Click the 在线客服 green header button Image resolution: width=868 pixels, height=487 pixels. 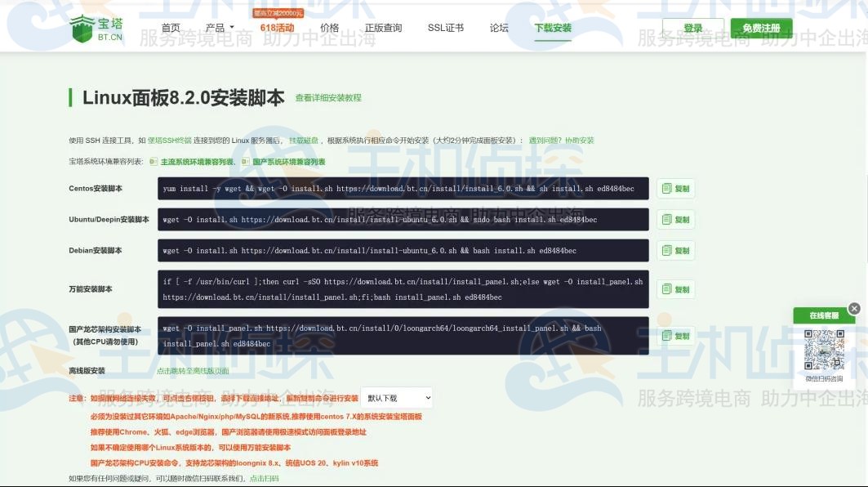point(823,315)
